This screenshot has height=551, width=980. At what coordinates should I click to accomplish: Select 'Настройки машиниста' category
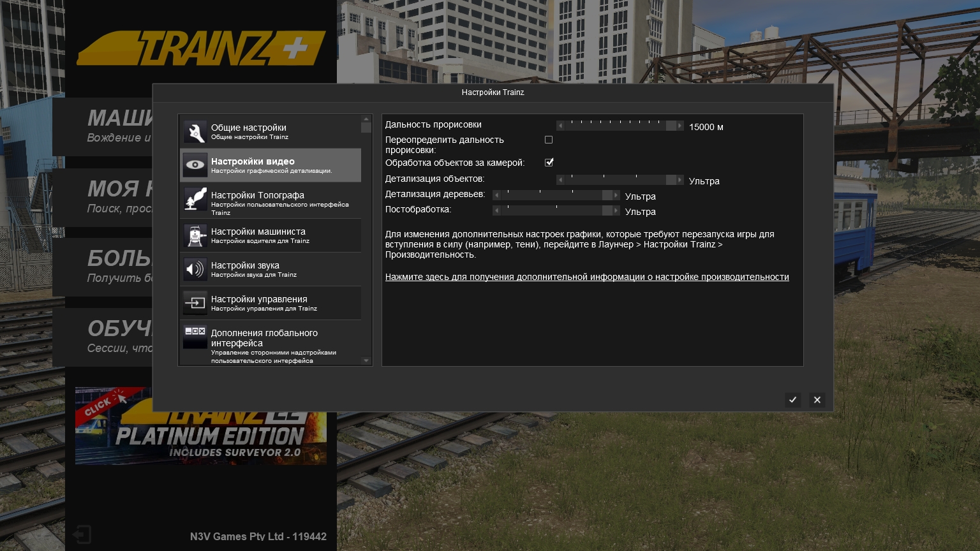(271, 235)
